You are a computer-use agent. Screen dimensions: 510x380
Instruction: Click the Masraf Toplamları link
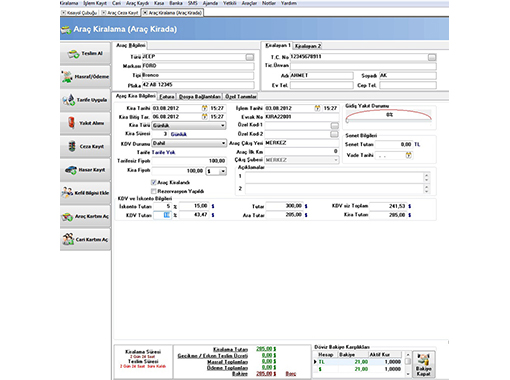pyautogui.click(x=228, y=362)
